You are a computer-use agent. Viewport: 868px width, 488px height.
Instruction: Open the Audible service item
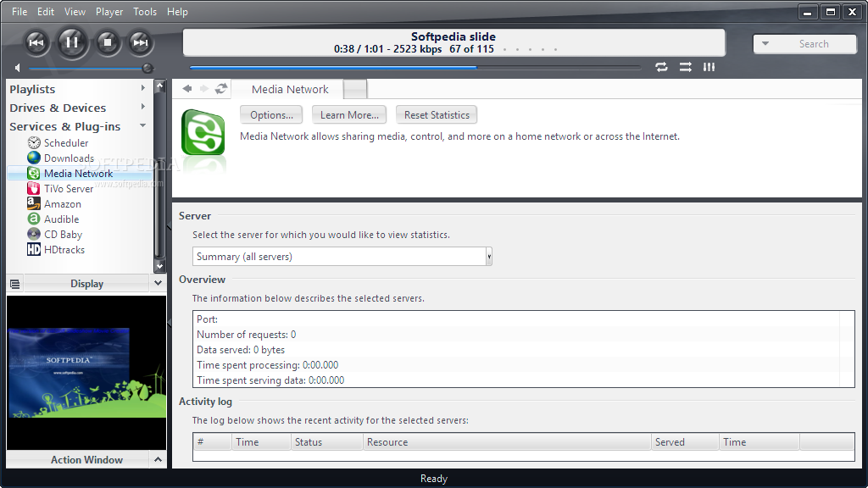coord(61,219)
